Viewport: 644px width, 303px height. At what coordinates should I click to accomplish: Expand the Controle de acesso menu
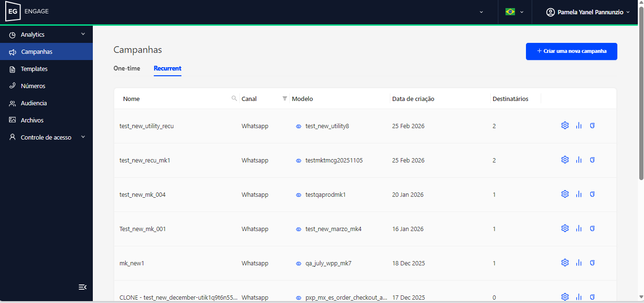click(46, 138)
